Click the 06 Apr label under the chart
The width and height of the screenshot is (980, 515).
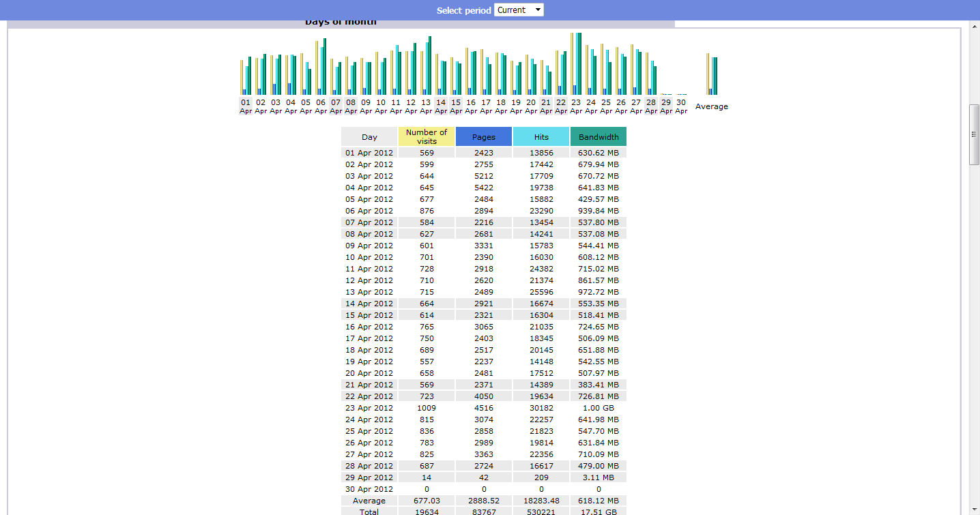(x=321, y=106)
